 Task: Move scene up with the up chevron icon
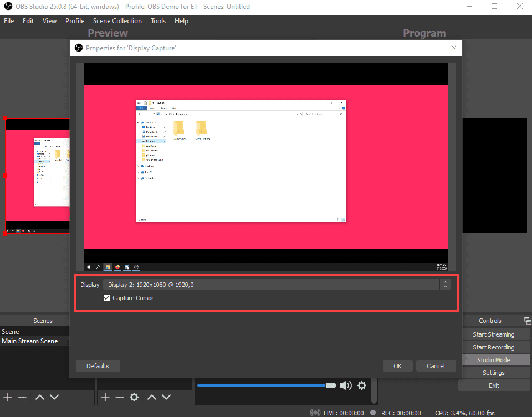[39, 397]
